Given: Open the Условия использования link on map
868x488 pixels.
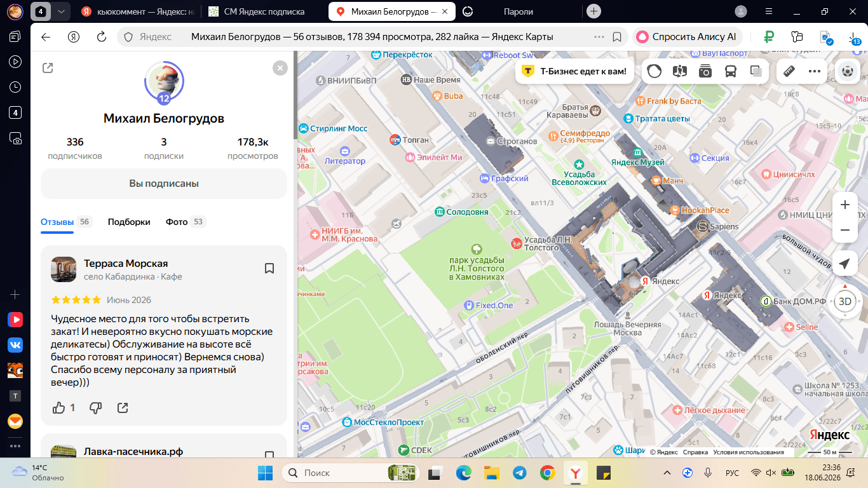Looking at the screenshot, I should click(x=749, y=452).
